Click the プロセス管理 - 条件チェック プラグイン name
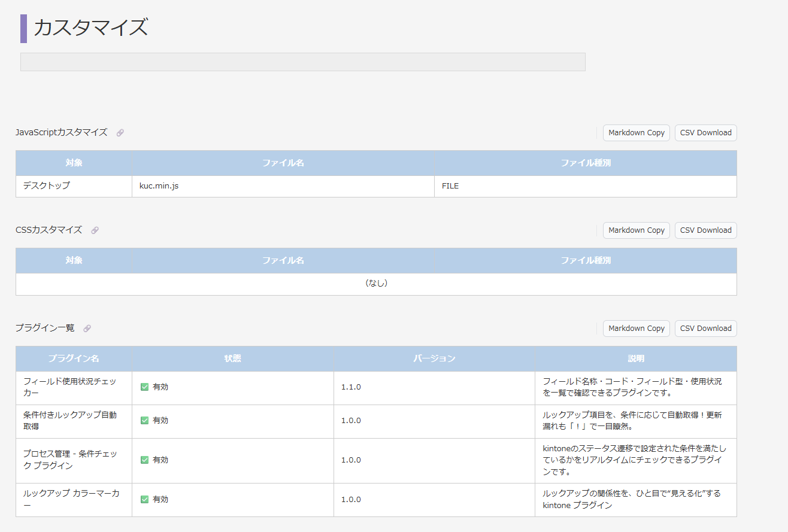The height and width of the screenshot is (532, 788). [x=70, y=460]
